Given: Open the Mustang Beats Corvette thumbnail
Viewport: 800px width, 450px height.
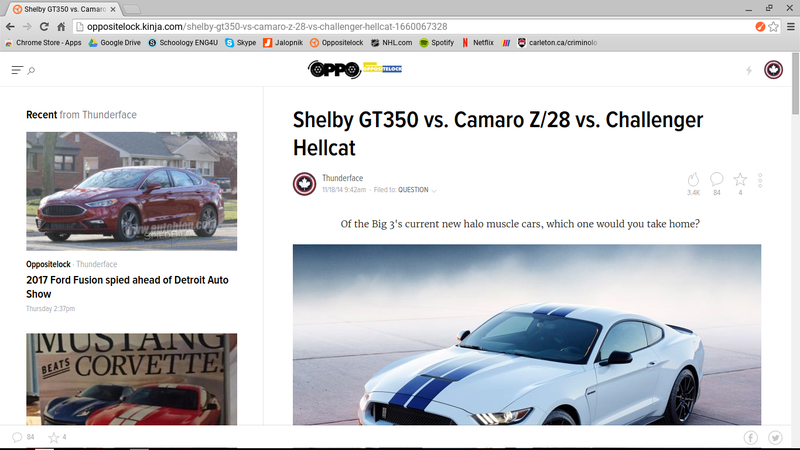Looking at the screenshot, I should [x=132, y=379].
